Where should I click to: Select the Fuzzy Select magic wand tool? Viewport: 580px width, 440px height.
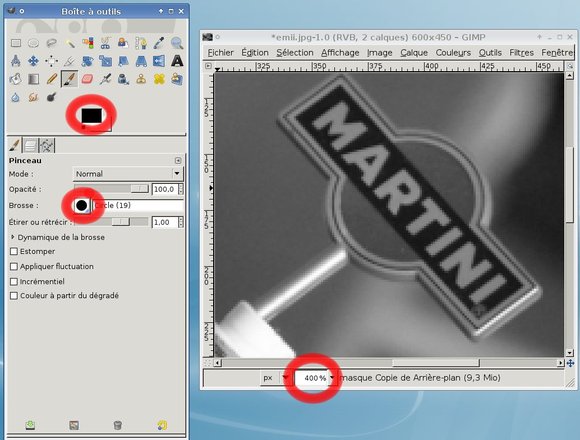pyautogui.click(x=70, y=43)
